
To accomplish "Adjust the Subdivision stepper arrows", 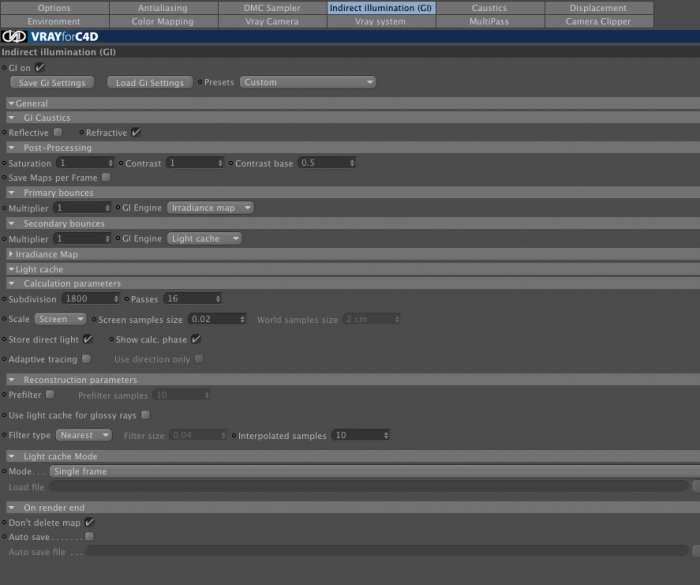I will [x=116, y=299].
